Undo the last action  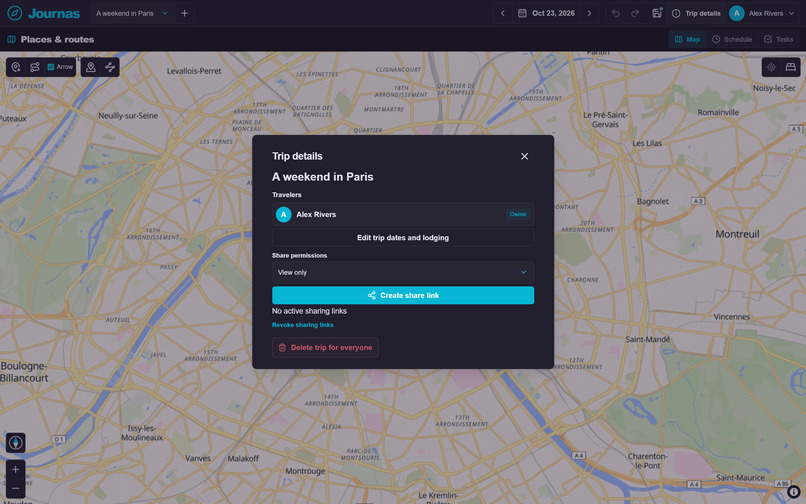click(x=616, y=13)
